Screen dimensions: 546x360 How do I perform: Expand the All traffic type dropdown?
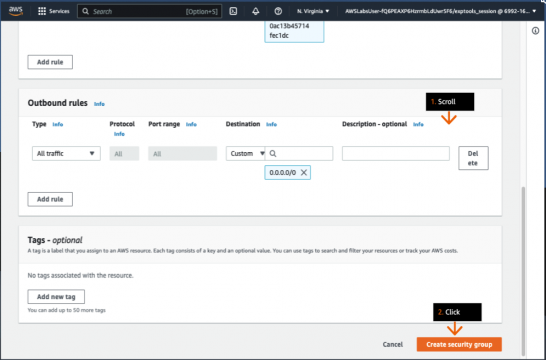(x=66, y=154)
